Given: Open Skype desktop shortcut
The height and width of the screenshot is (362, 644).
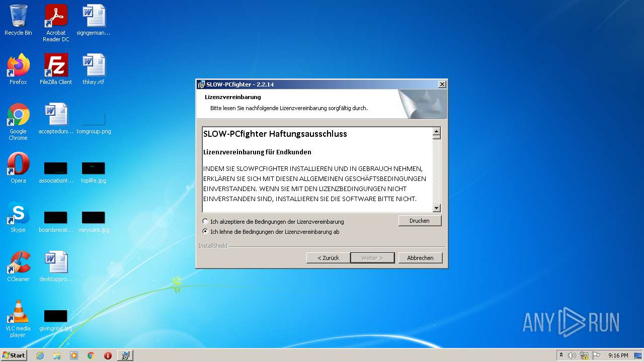Looking at the screenshot, I should [18, 217].
